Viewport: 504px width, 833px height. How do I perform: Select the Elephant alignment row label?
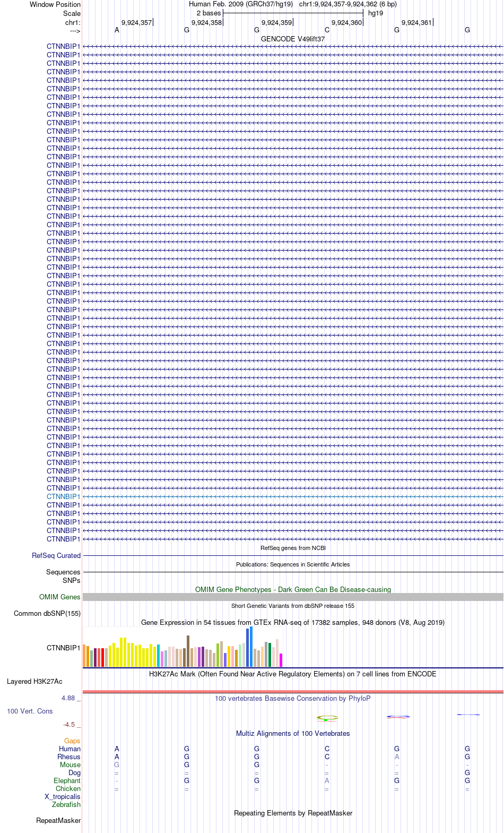67,780
